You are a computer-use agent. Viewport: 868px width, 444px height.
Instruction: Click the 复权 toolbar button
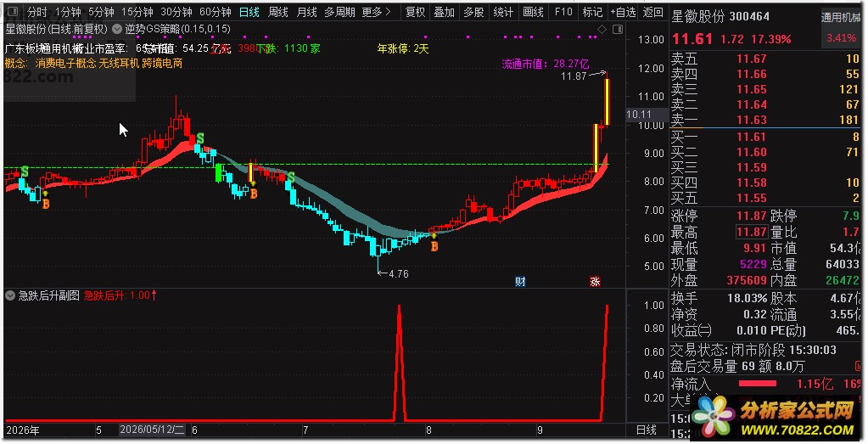pyautogui.click(x=415, y=12)
